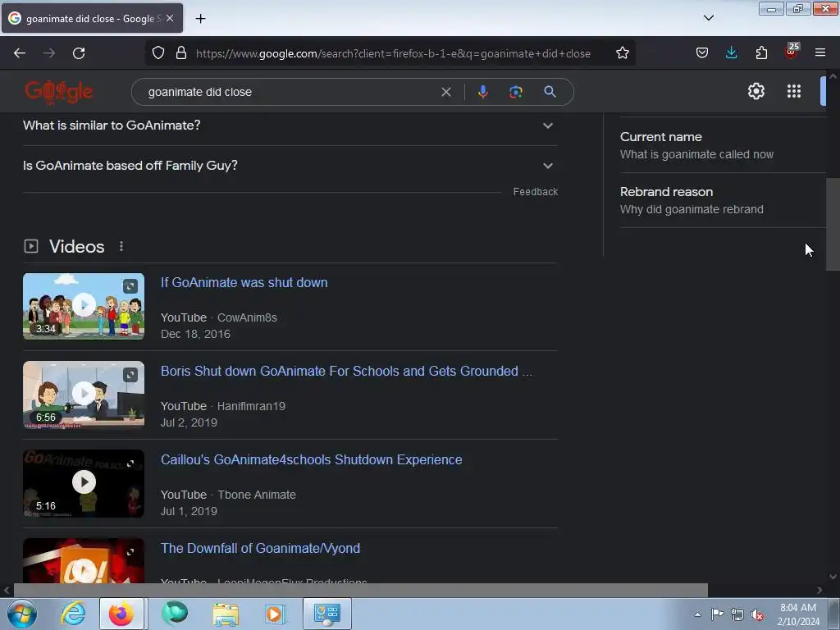Open Caillou's GoAnimate4schools Shutdown Experience link
This screenshot has height=630, width=840.
[311, 459]
